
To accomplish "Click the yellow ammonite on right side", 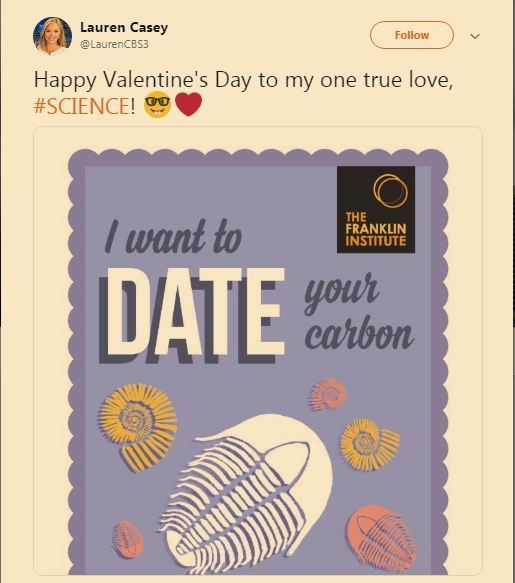I will click(370, 444).
